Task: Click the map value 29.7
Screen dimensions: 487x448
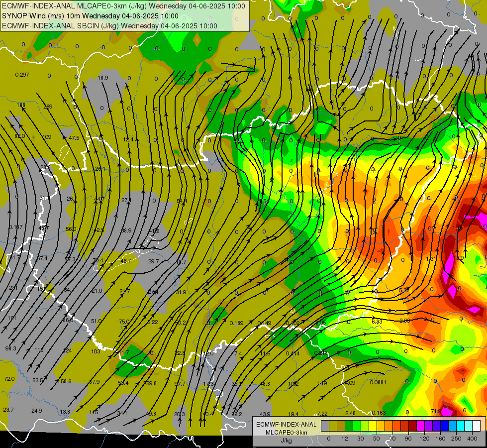Action: [x=153, y=261]
